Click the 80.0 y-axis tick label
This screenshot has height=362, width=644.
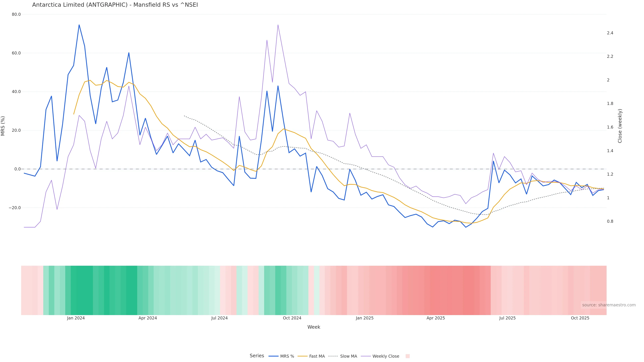click(16, 14)
